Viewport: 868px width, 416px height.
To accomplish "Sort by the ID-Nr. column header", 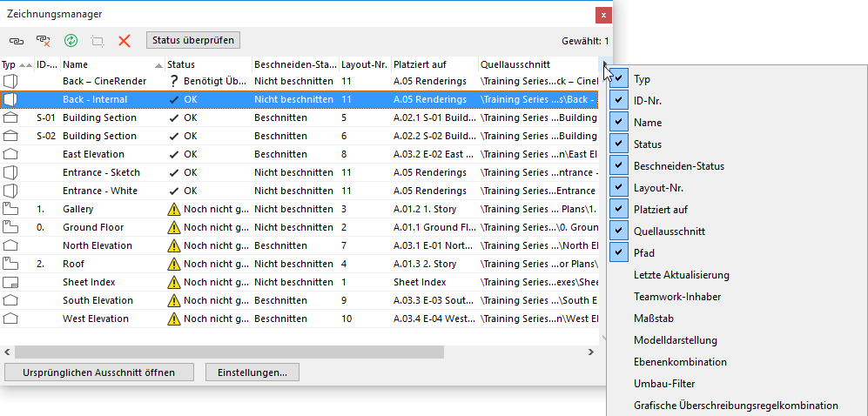I will 48,64.
